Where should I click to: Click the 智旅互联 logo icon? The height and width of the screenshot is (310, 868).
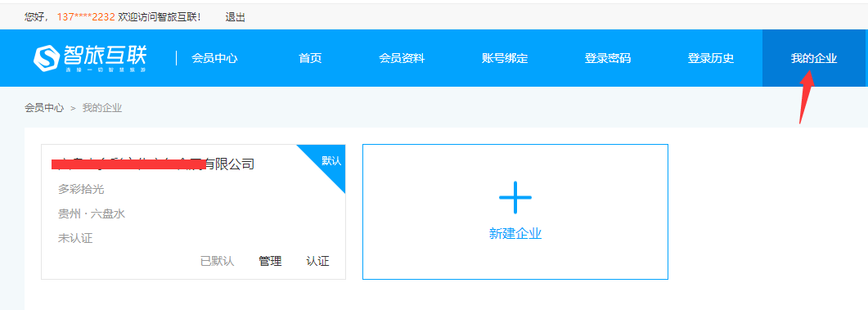47,57
